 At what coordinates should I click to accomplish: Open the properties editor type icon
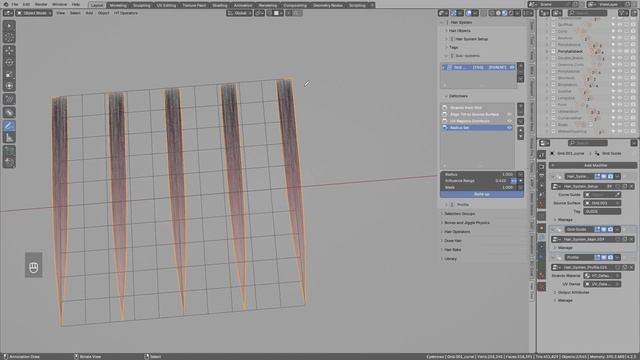pyautogui.click(x=544, y=143)
